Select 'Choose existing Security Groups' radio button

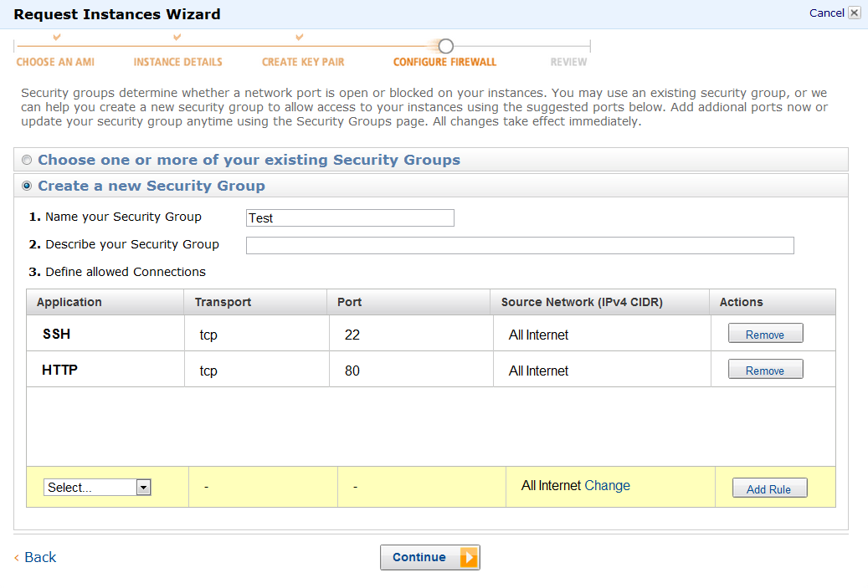point(27,161)
